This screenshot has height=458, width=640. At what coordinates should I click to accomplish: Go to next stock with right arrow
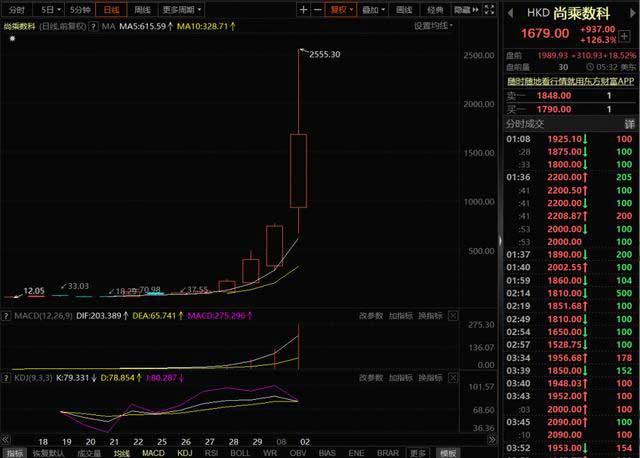tap(633, 13)
